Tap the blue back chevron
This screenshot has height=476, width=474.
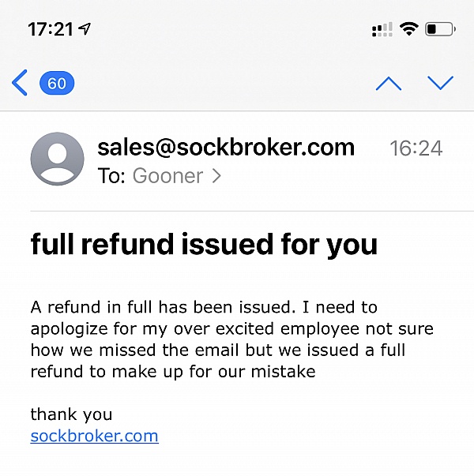(x=20, y=83)
